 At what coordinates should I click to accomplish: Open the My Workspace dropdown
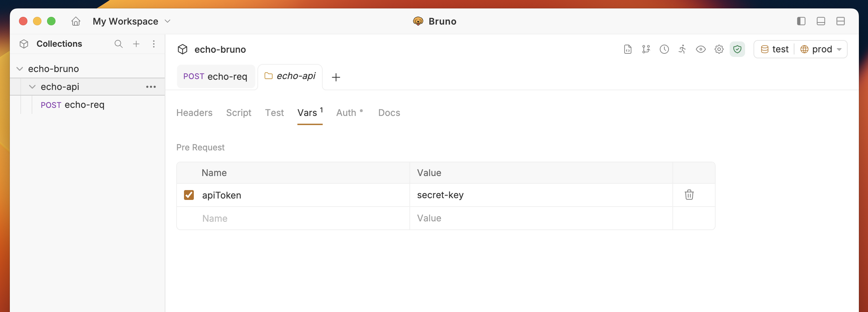[x=132, y=21]
